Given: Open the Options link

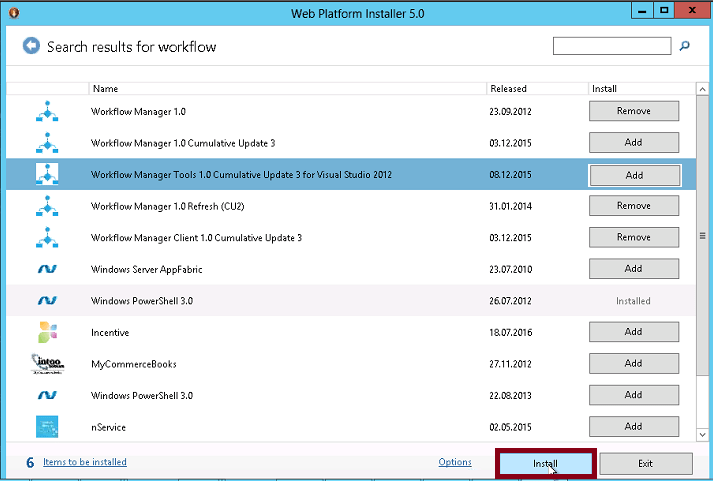Looking at the screenshot, I should [x=455, y=462].
